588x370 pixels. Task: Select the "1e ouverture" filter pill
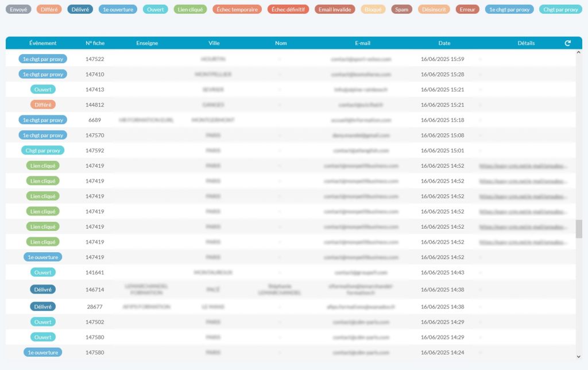pyautogui.click(x=118, y=9)
